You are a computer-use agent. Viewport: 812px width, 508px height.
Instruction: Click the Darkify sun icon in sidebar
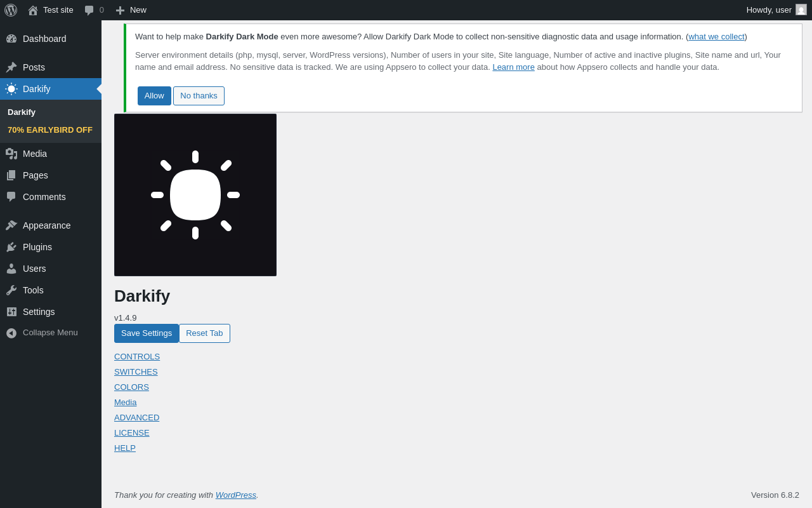click(11, 89)
